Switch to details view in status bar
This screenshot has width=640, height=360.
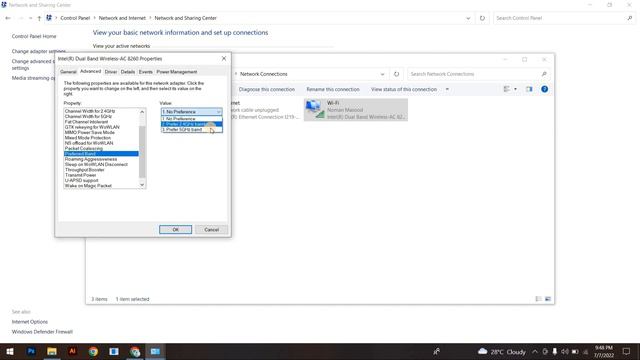click(538, 299)
